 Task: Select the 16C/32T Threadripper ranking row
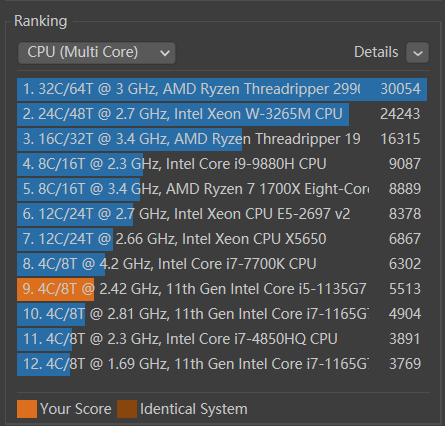[x=222, y=139]
